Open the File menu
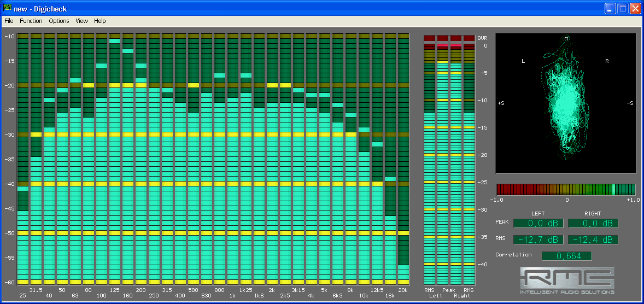The image size is (644, 304). pyautogui.click(x=9, y=21)
